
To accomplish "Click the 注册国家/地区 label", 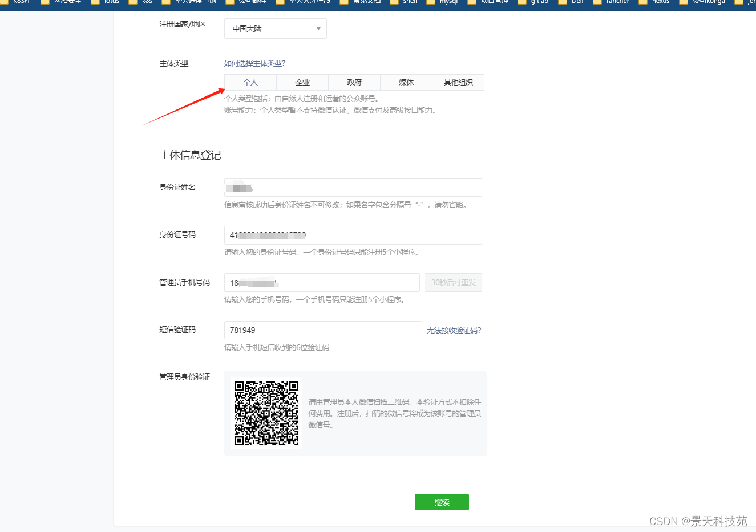I will tap(182, 24).
